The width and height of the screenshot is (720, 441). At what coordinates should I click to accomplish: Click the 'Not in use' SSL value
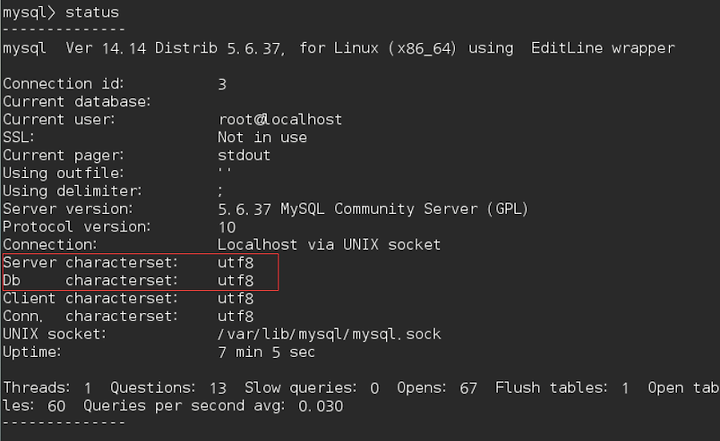click(x=262, y=137)
